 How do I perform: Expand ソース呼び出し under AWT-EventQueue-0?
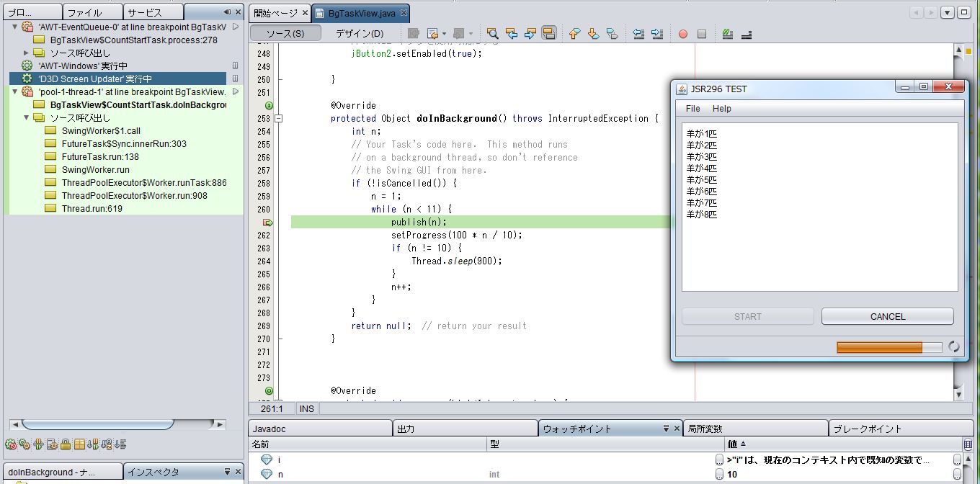coord(27,53)
